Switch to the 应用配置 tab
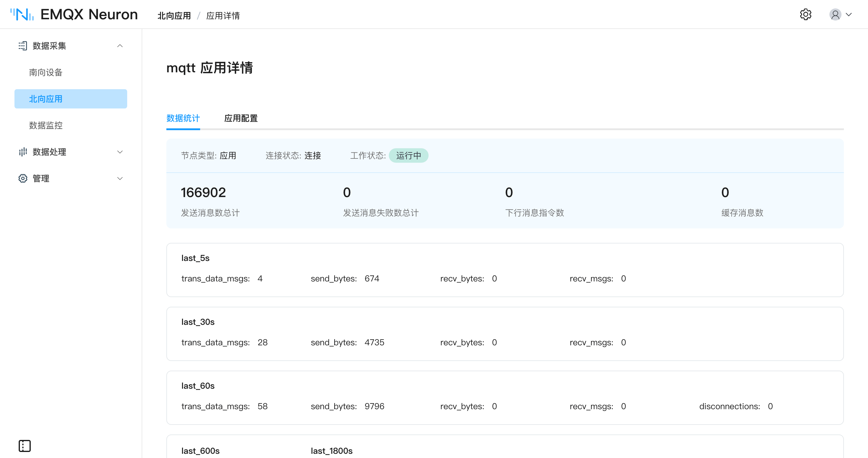868x458 pixels. tap(241, 118)
